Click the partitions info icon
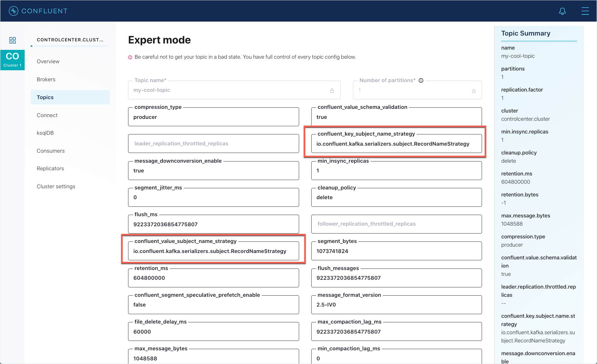The width and height of the screenshot is (597, 364). click(421, 81)
